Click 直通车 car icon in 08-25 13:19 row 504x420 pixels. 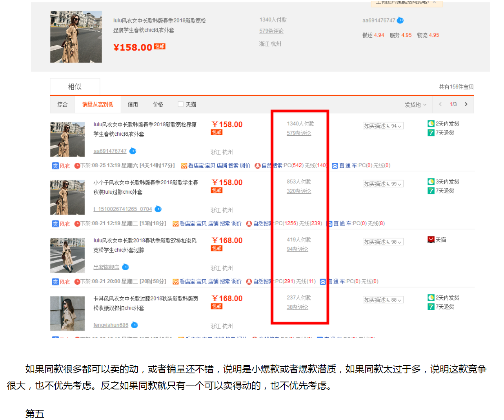click(x=335, y=166)
